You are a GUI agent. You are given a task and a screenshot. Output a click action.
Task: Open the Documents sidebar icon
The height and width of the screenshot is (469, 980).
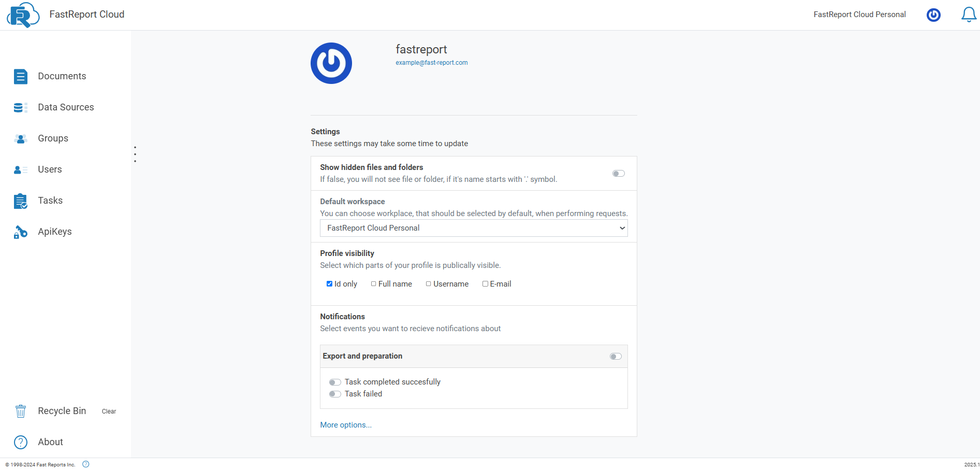(x=21, y=77)
